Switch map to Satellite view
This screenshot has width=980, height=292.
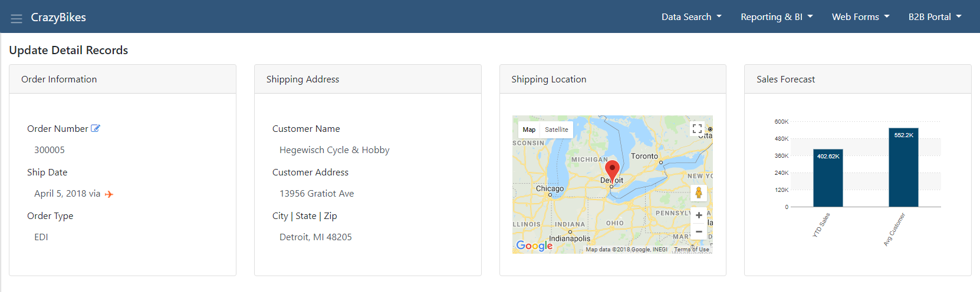tap(557, 130)
